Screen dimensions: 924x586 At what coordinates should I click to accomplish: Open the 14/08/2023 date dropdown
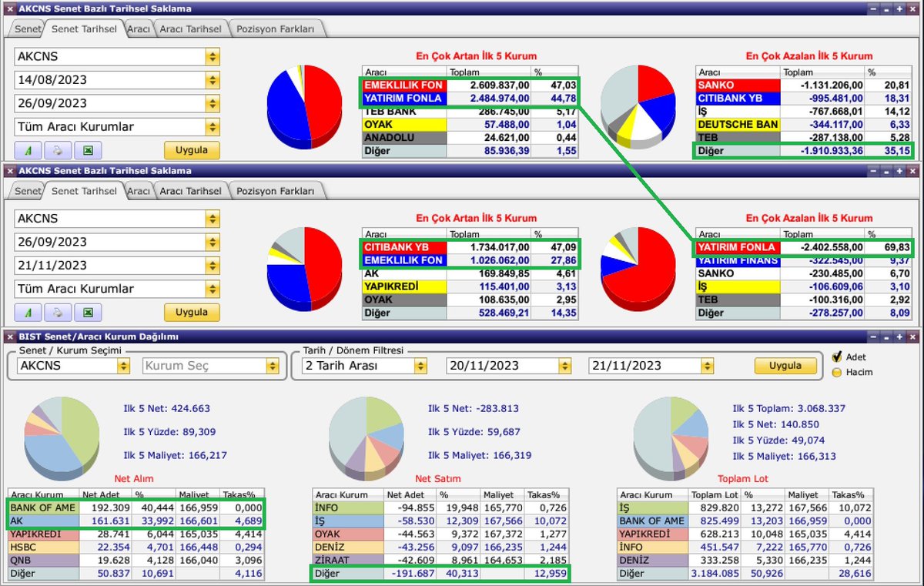(213, 79)
